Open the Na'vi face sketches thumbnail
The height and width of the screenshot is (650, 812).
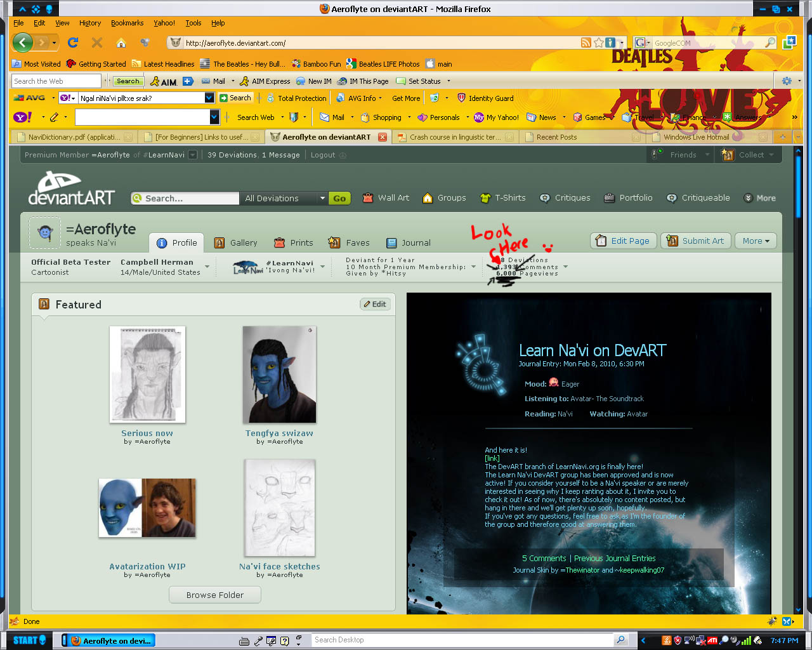tap(279, 508)
